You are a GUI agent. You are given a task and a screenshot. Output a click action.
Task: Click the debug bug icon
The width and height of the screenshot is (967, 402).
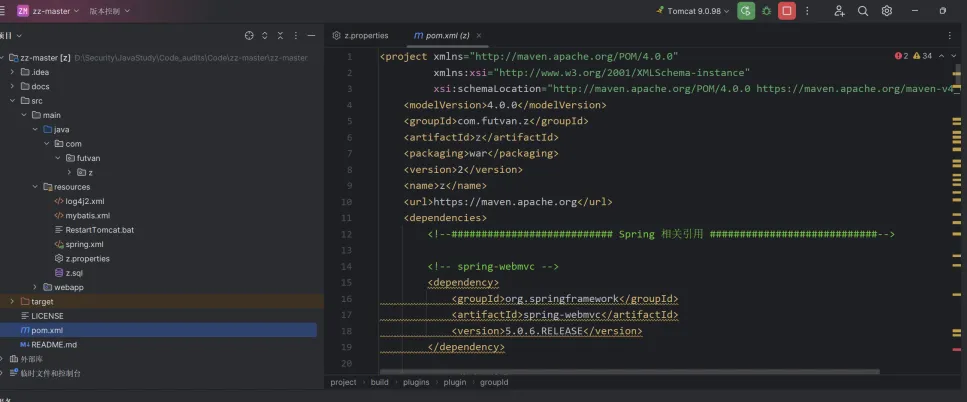pos(766,11)
